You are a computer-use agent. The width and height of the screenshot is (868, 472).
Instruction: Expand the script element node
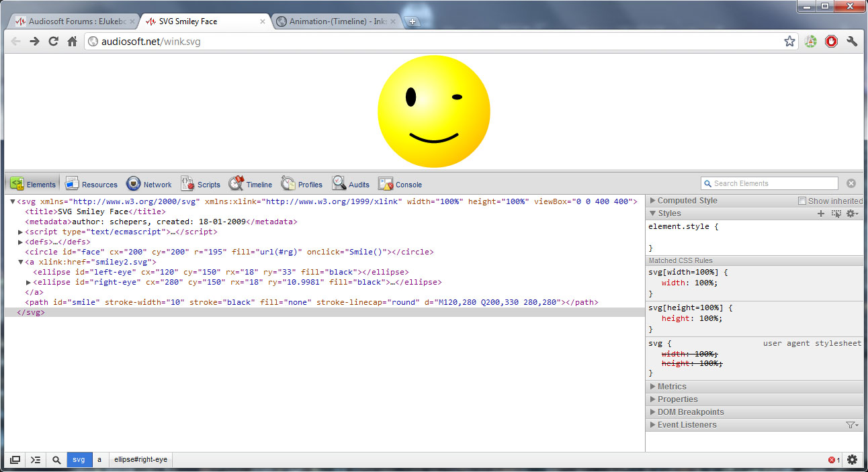tap(21, 232)
